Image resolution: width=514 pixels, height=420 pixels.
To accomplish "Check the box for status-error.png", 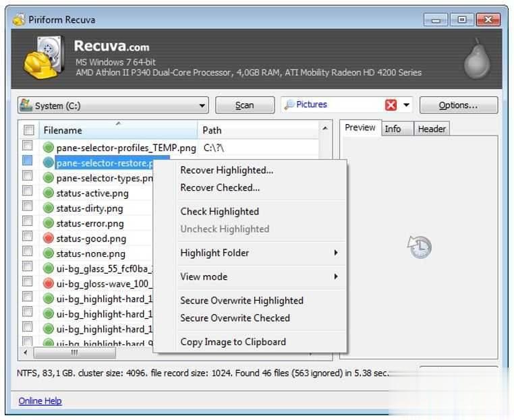I will point(27,221).
